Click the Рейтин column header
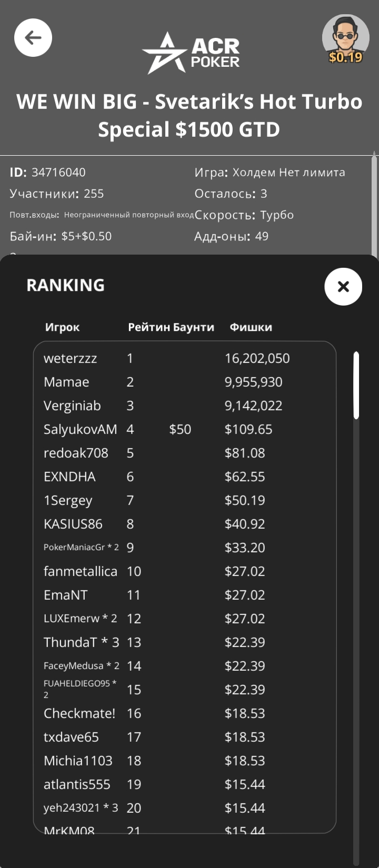Image resolution: width=379 pixels, height=868 pixels. 149,327
